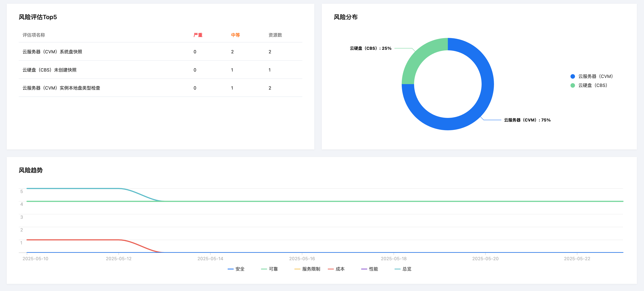The image size is (644, 291).
Task: Click 云硬盘（CBS）: 25% chart label
Action: [x=371, y=48]
